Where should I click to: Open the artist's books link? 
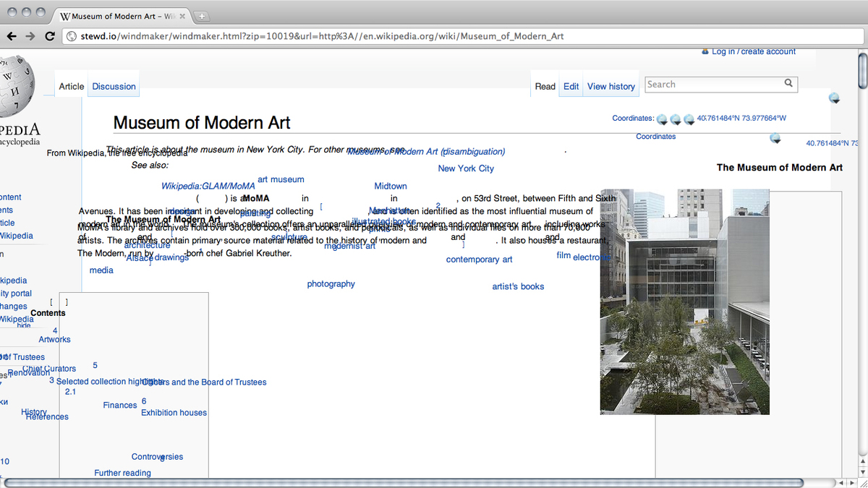[x=518, y=286]
